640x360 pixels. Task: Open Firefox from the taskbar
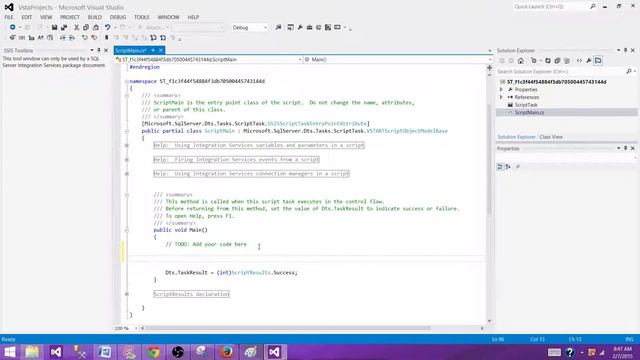(x=227, y=352)
